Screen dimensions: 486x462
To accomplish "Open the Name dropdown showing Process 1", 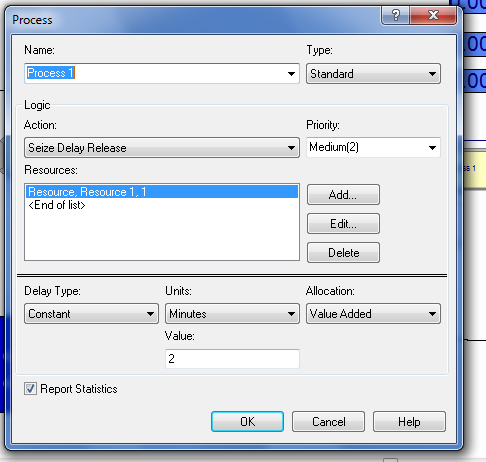I will [291, 74].
